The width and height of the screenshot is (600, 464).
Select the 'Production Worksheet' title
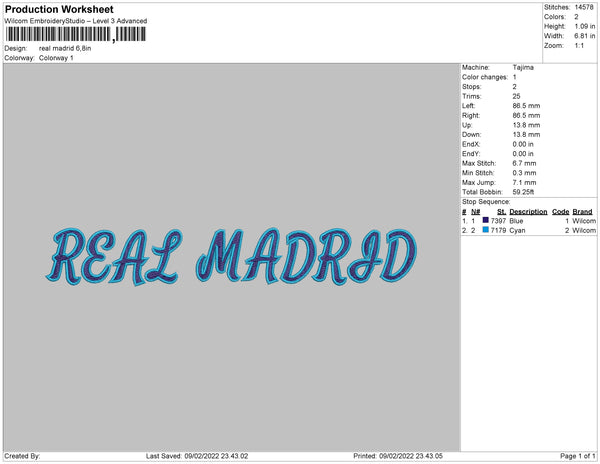(x=59, y=9)
